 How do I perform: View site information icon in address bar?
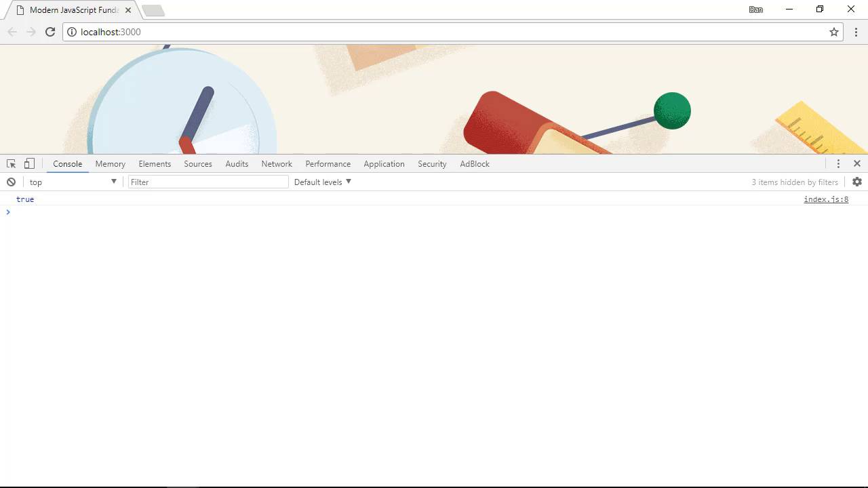[72, 32]
